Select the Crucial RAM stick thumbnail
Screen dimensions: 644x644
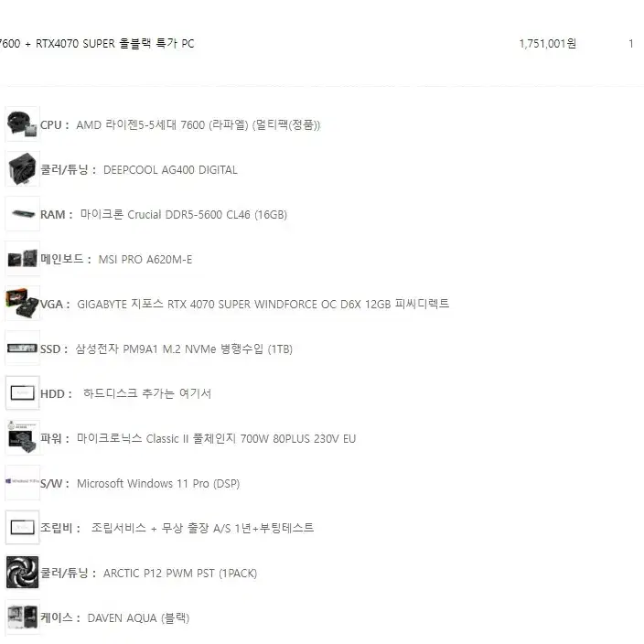pyautogui.click(x=22, y=213)
